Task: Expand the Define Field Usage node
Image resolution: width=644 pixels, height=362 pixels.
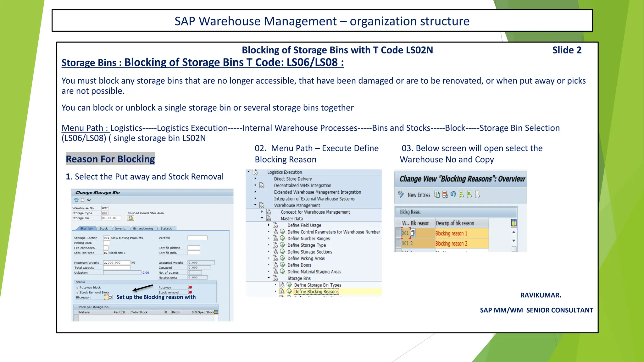Action: pyautogui.click(x=269, y=225)
